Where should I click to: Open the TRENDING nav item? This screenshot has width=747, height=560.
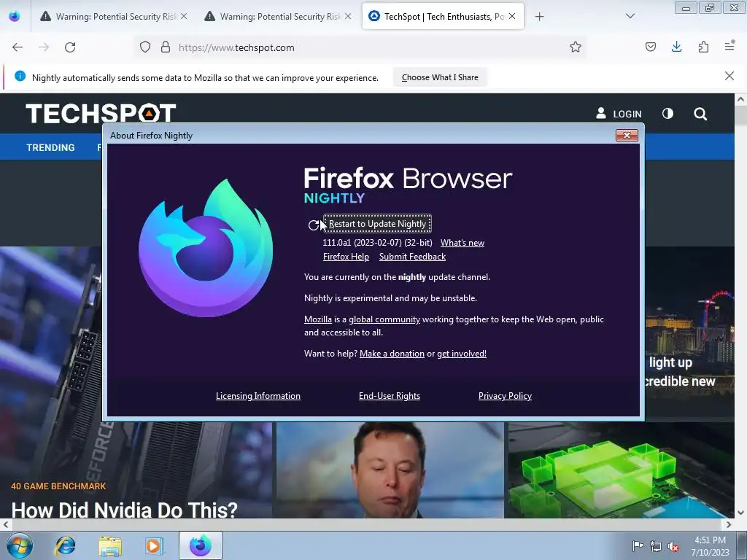click(x=50, y=147)
